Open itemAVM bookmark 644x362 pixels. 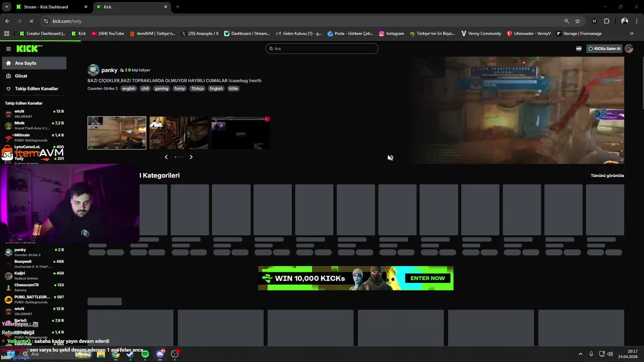(x=152, y=34)
